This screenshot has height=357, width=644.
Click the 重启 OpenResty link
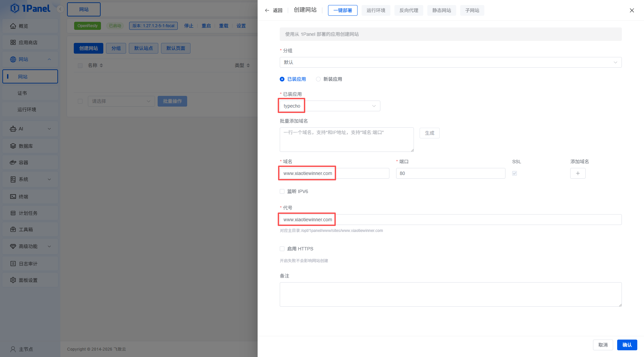206,26
